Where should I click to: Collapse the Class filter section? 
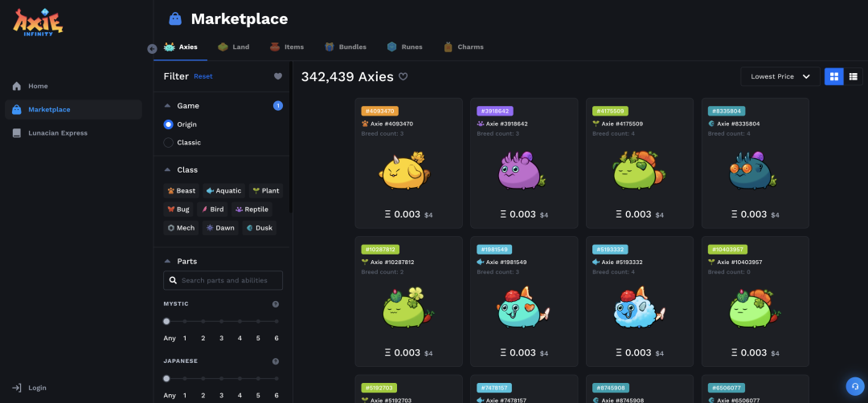coord(167,169)
